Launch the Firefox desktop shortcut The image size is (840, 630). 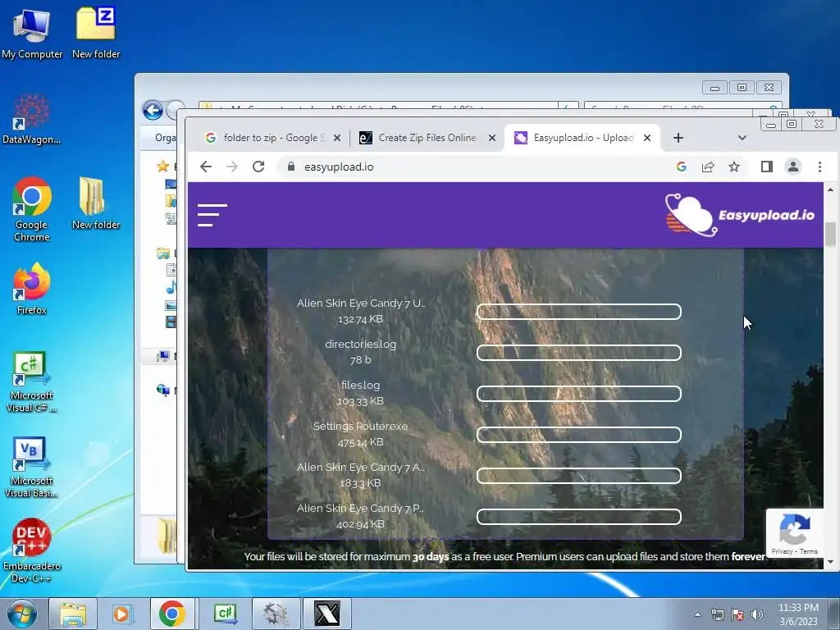pyautogui.click(x=32, y=289)
